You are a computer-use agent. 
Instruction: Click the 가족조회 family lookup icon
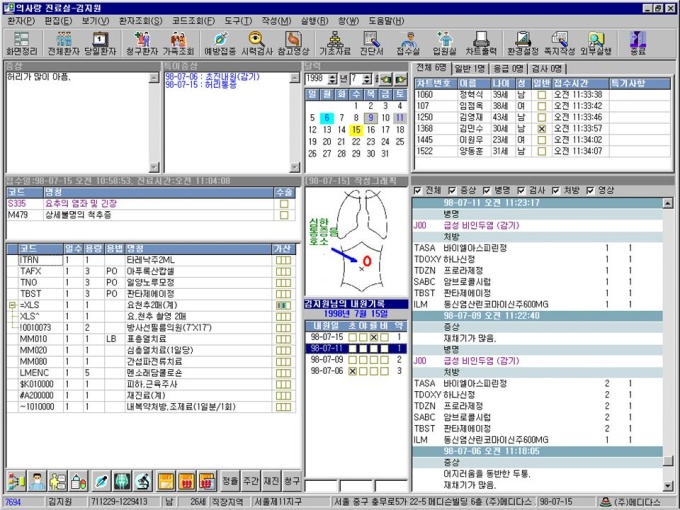[178, 43]
